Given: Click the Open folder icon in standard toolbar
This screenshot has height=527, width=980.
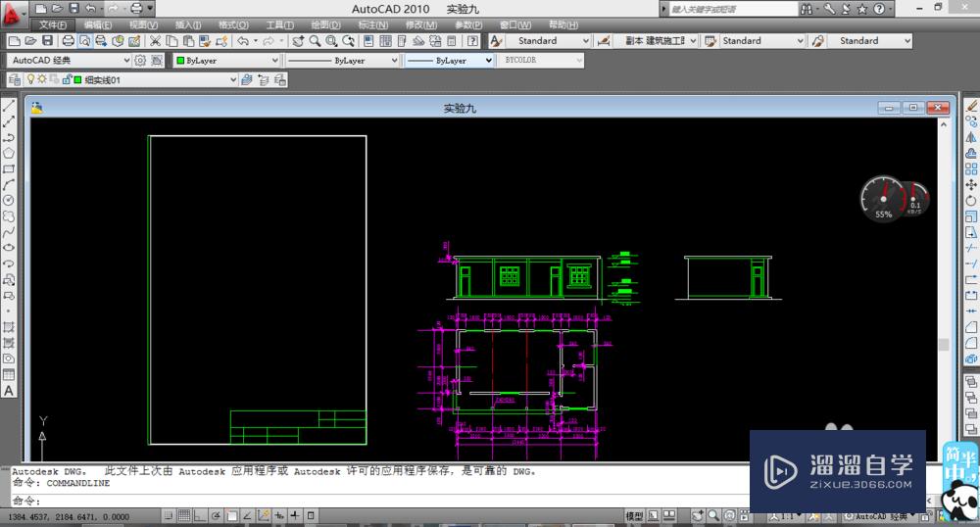Looking at the screenshot, I should (x=30, y=41).
